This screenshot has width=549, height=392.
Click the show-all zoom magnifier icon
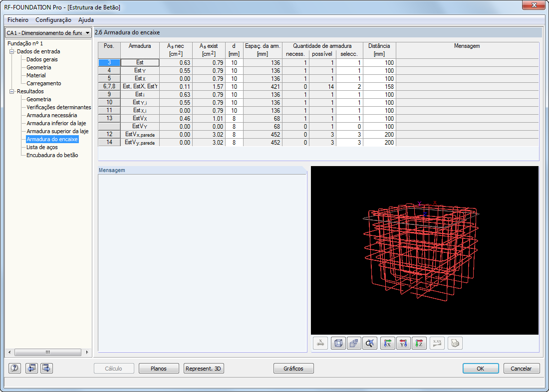pyautogui.click(x=370, y=343)
